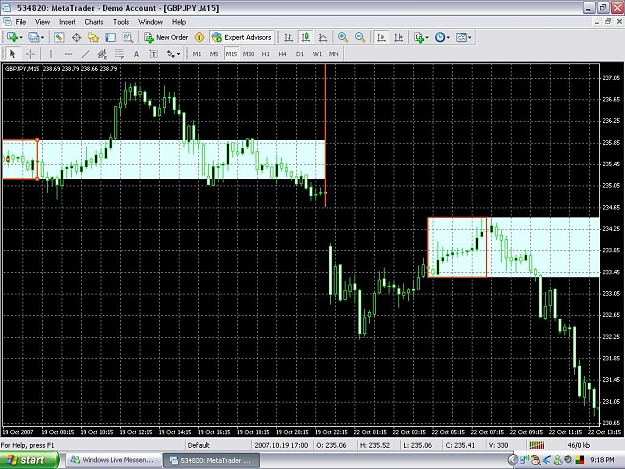
Task: Expand the Arrows shapes dropdown
Action: [178, 54]
